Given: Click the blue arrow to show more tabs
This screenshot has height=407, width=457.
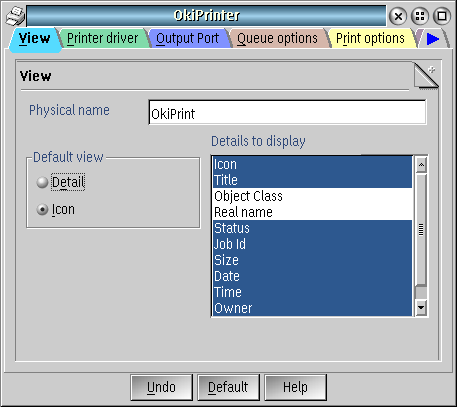Looking at the screenshot, I should 433,39.
